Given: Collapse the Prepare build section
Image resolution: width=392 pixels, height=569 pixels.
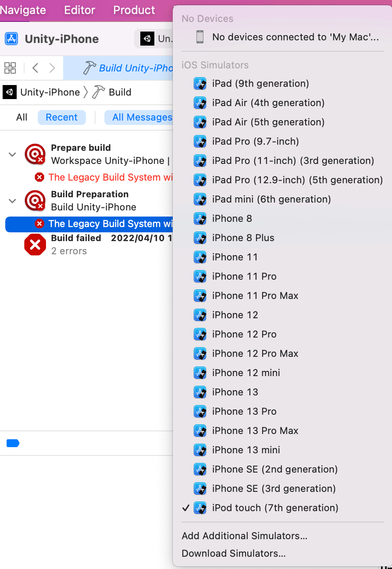Looking at the screenshot, I should pyautogui.click(x=13, y=154).
